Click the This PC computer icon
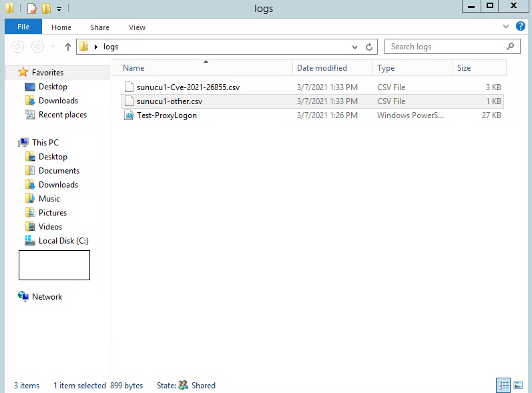The image size is (532, 393). coord(23,142)
